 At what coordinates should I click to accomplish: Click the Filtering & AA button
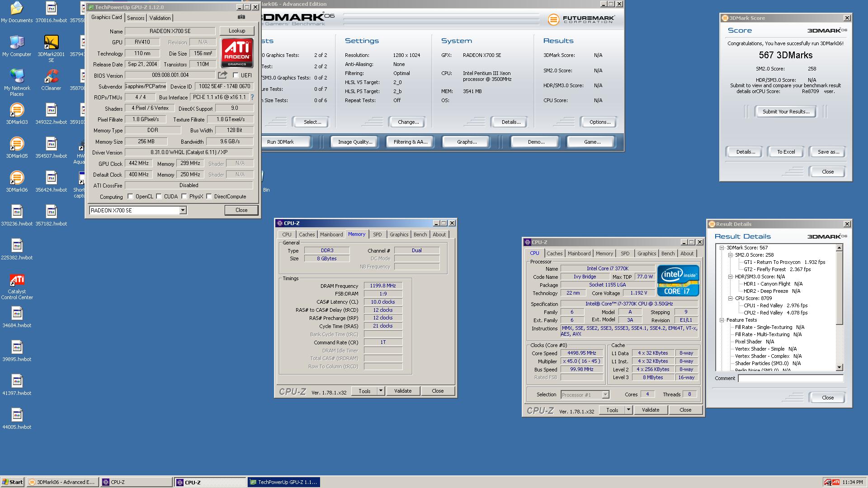(410, 142)
